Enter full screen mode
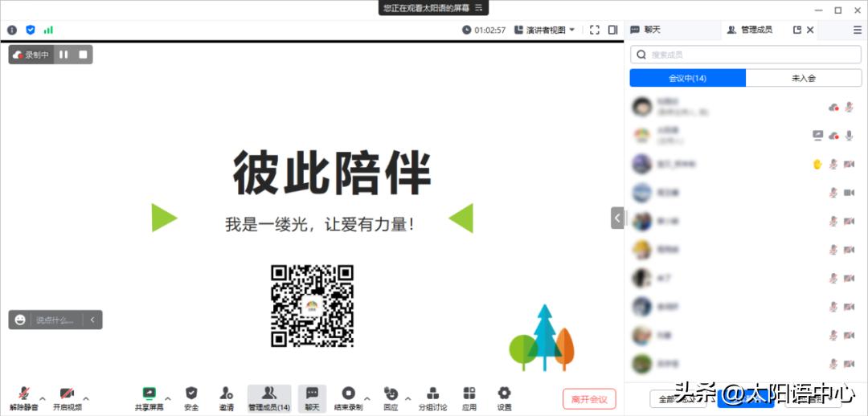Viewport: 868px width, 416px height. [595, 30]
